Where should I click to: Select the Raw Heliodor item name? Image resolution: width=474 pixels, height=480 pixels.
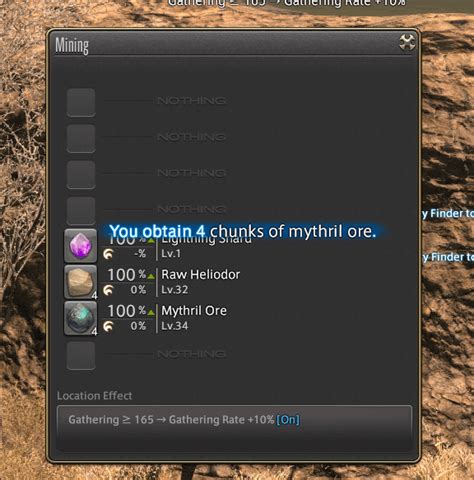(201, 275)
